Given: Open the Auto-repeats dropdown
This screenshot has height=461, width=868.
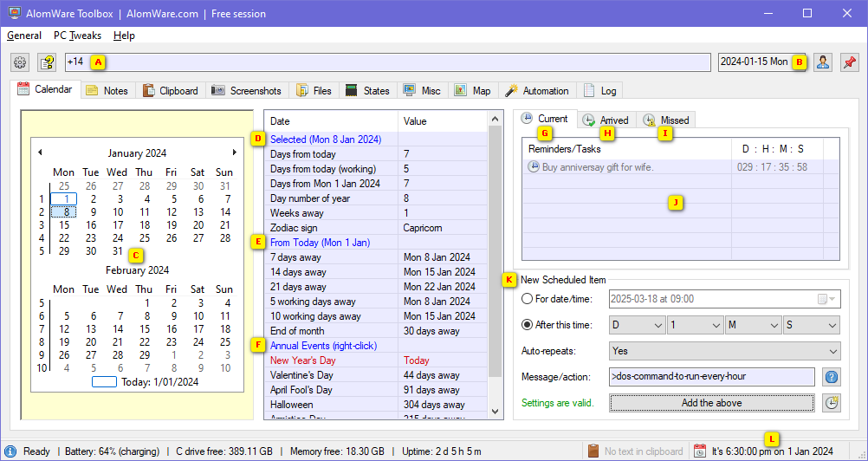Looking at the screenshot, I should (724, 351).
